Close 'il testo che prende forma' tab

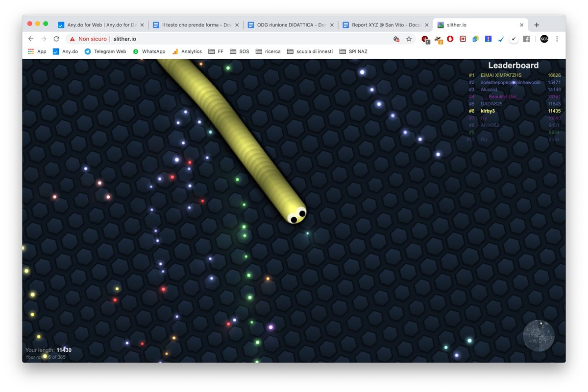coord(237,25)
